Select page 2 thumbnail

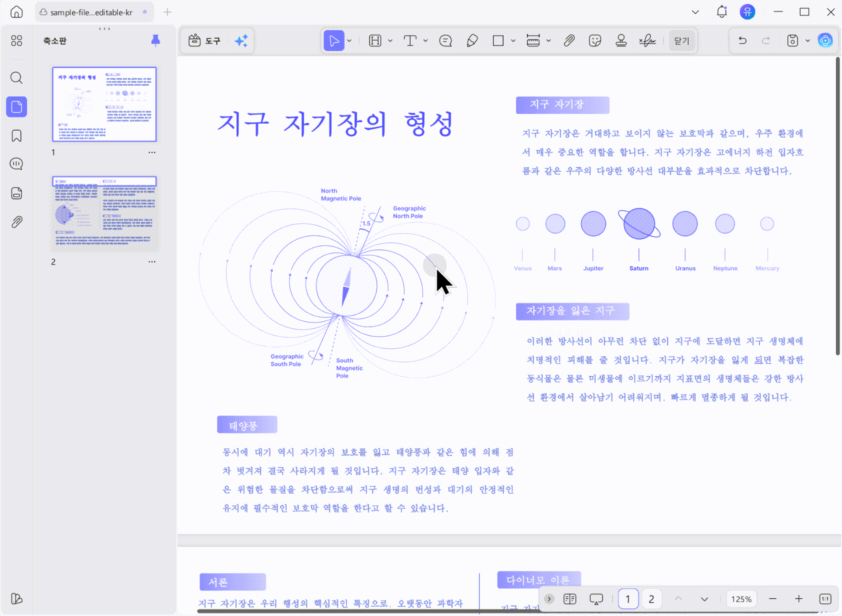104,214
